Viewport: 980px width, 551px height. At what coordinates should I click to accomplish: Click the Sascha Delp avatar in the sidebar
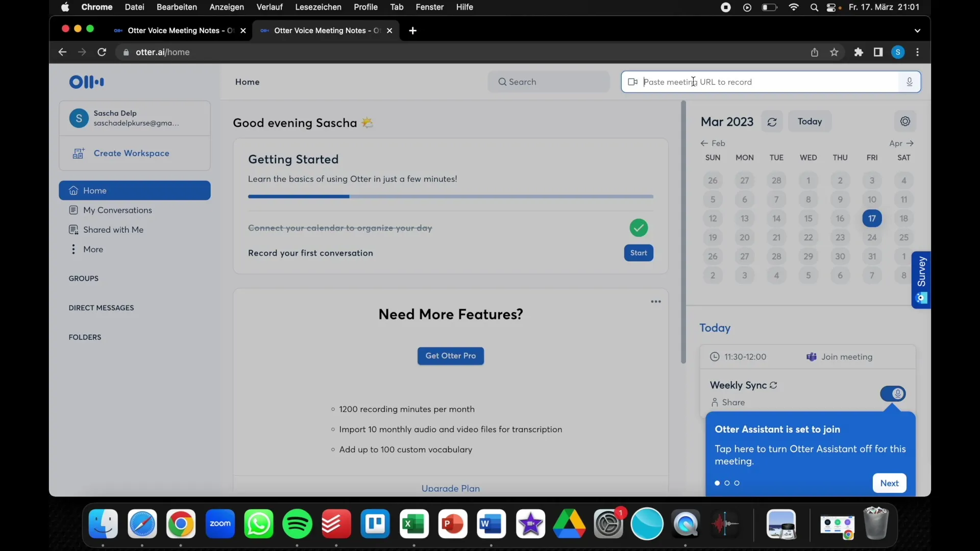pyautogui.click(x=79, y=118)
